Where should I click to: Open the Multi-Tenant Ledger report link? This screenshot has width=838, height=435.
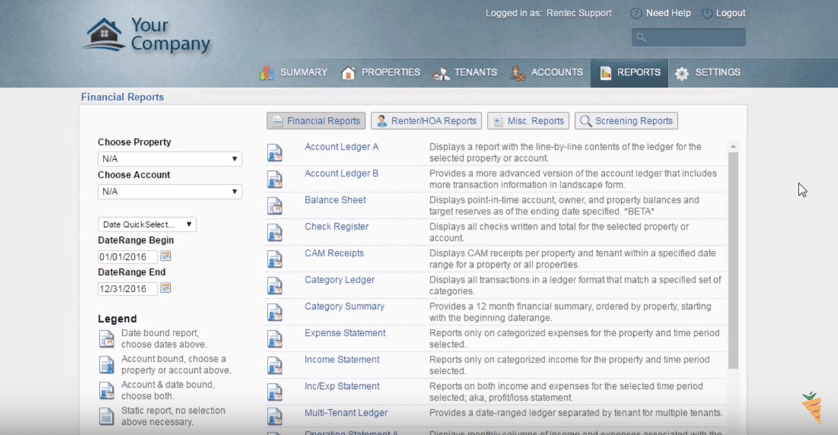(346, 413)
